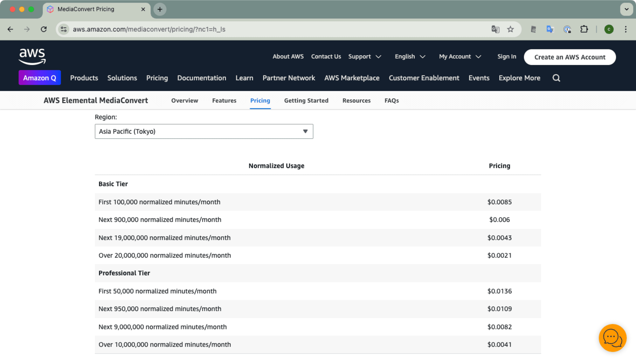Click the Professional Tier heading row

[318, 273]
